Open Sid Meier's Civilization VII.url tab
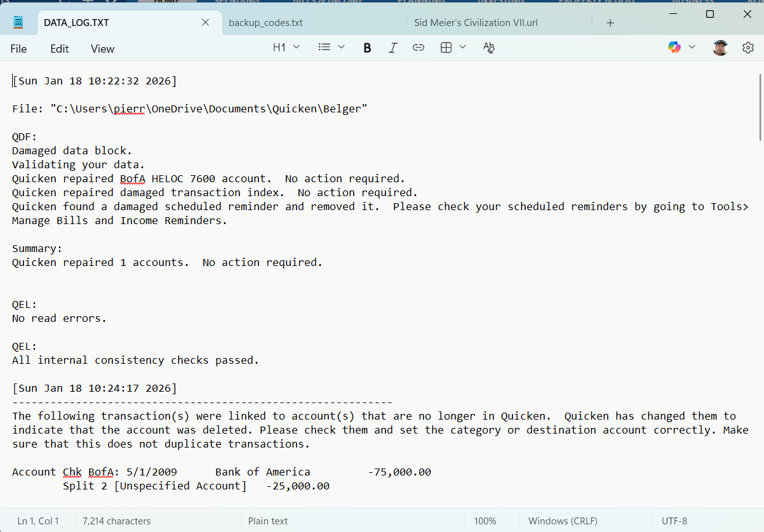 click(476, 23)
